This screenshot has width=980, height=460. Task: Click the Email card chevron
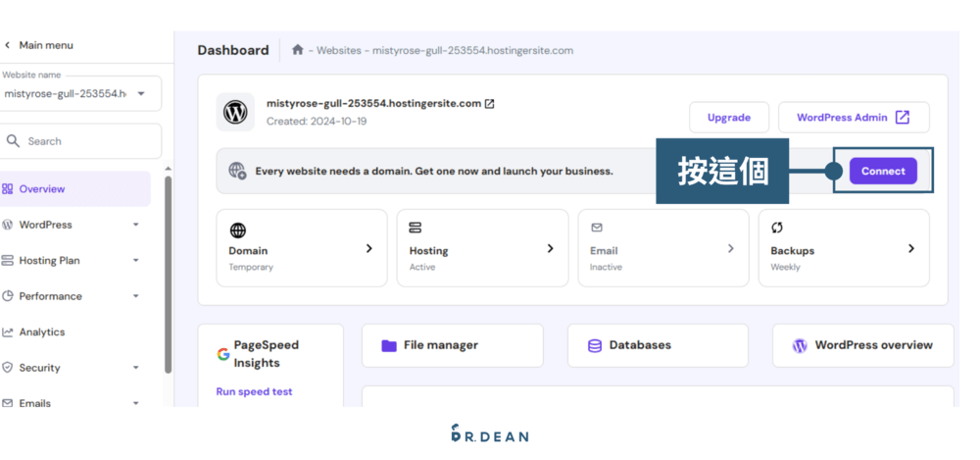731,248
